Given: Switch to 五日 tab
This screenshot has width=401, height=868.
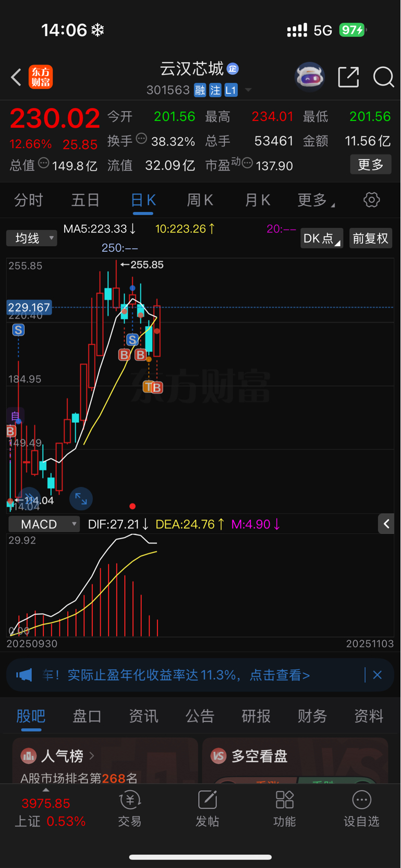Looking at the screenshot, I should click(x=86, y=200).
